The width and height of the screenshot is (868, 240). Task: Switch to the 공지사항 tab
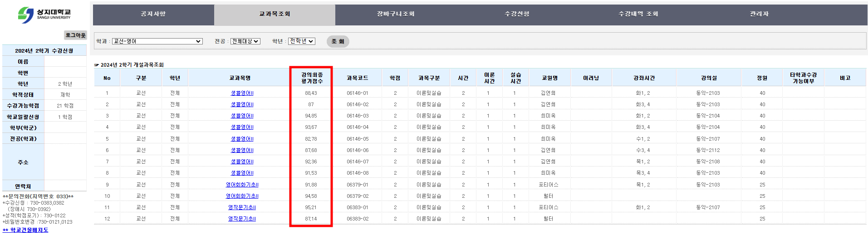tap(153, 14)
